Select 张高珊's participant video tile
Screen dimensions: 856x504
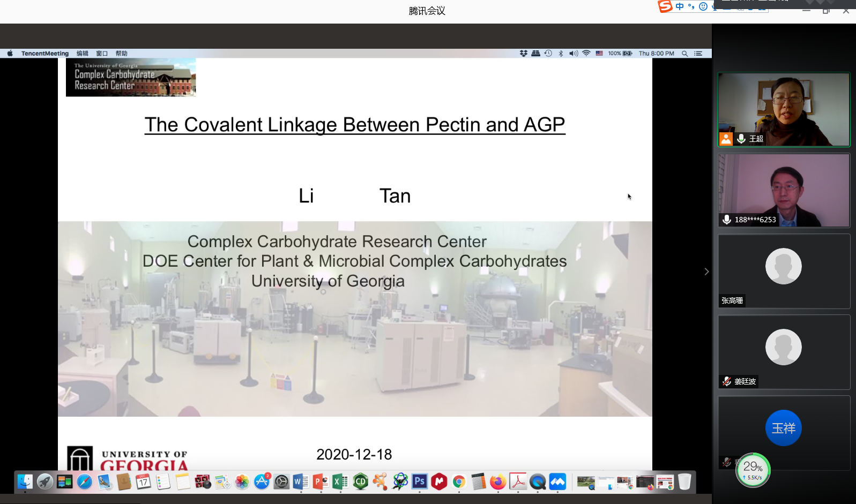tap(784, 271)
